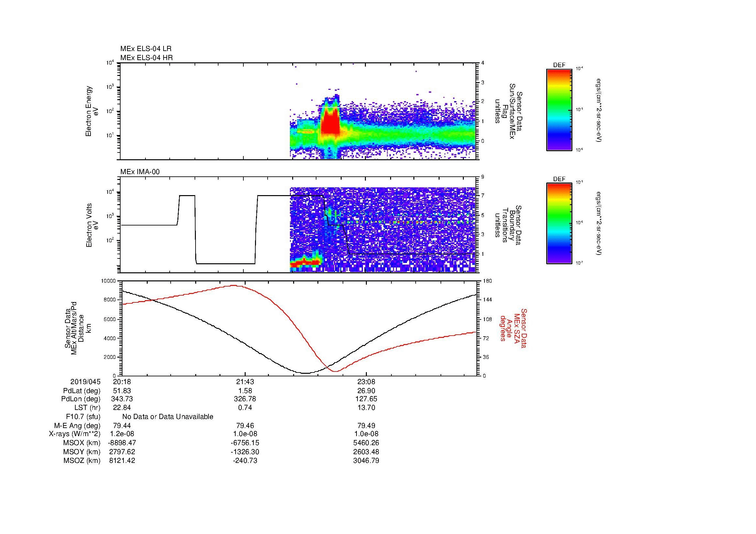Click the M-E Ang value '79.49'
Screen dimensions: 756x534
point(366,425)
